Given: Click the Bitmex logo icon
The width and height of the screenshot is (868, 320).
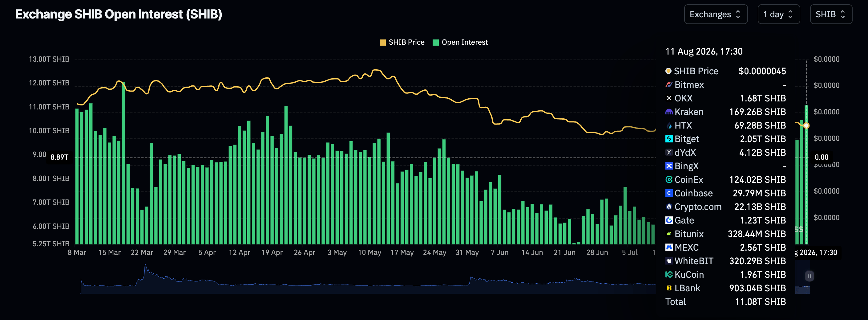Looking at the screenshot, I should pos(669,85).
